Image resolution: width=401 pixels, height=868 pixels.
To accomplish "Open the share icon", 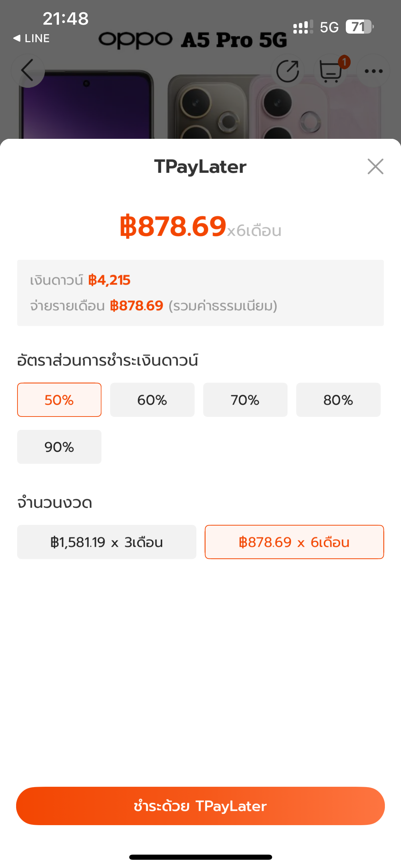I will 288,71.
